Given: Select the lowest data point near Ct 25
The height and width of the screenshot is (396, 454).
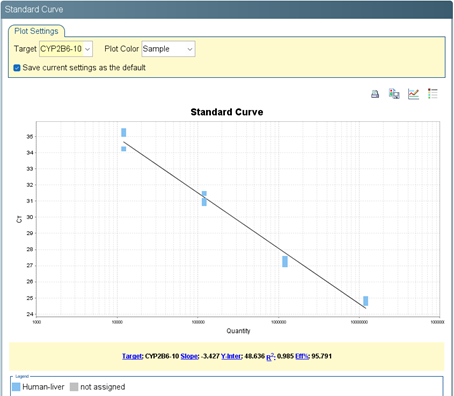Looking at the screenshot, I should 366,301.
